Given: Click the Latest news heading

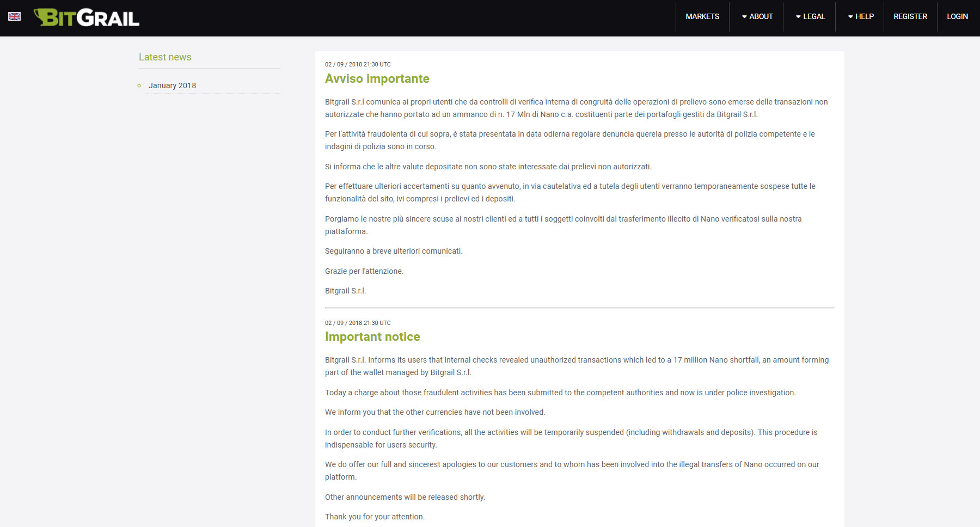Looking at the screenshot, I should (x=165, y=57).
